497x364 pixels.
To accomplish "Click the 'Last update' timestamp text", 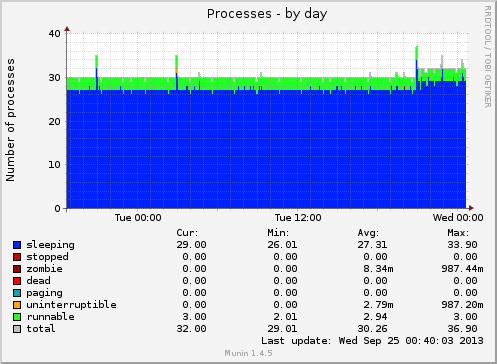I will tap(372, 341).
